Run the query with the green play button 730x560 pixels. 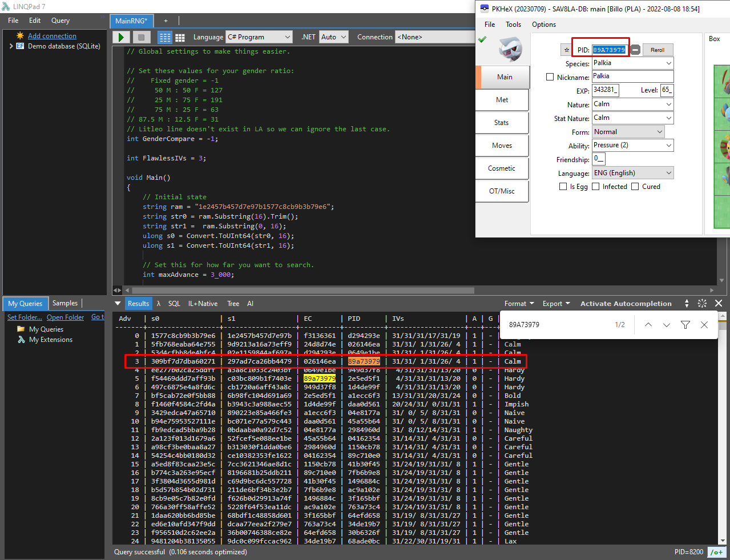[x=120, y=37]
